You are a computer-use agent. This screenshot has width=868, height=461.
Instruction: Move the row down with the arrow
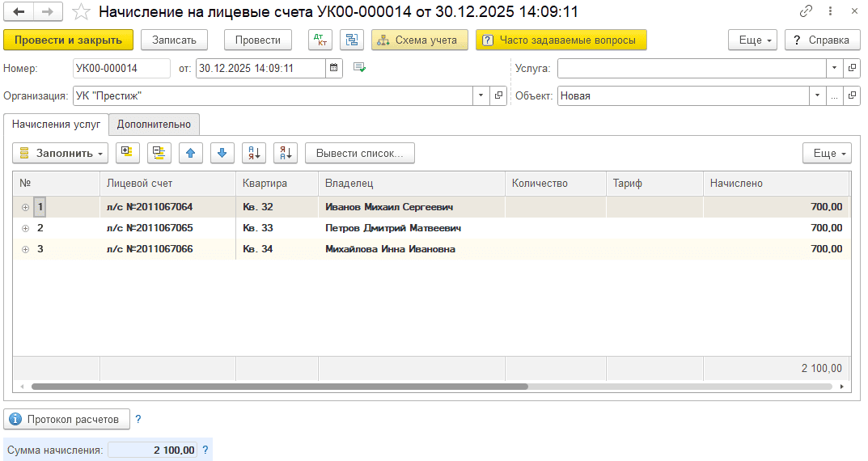pyautogui.click(x=222, y=153)
